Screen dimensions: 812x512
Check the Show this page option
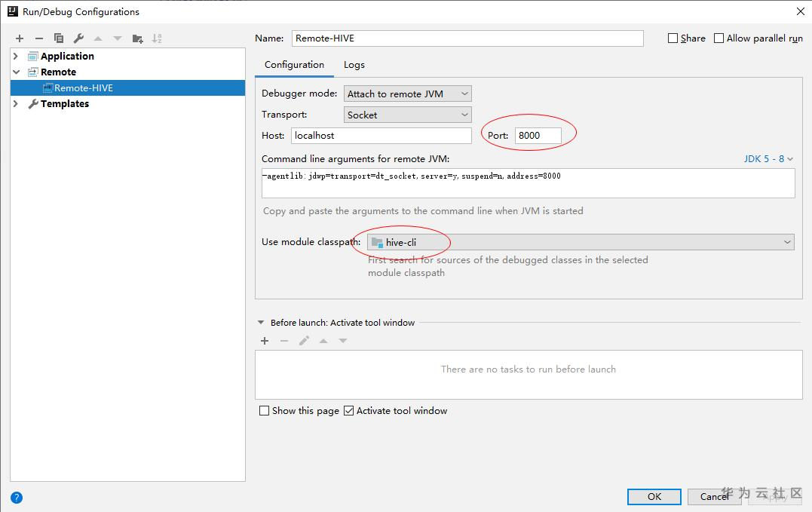[264, 411]
